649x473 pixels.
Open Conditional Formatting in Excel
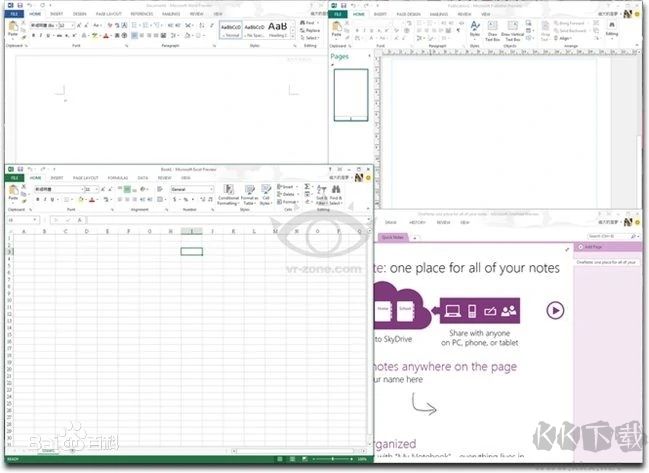point(228,195)
